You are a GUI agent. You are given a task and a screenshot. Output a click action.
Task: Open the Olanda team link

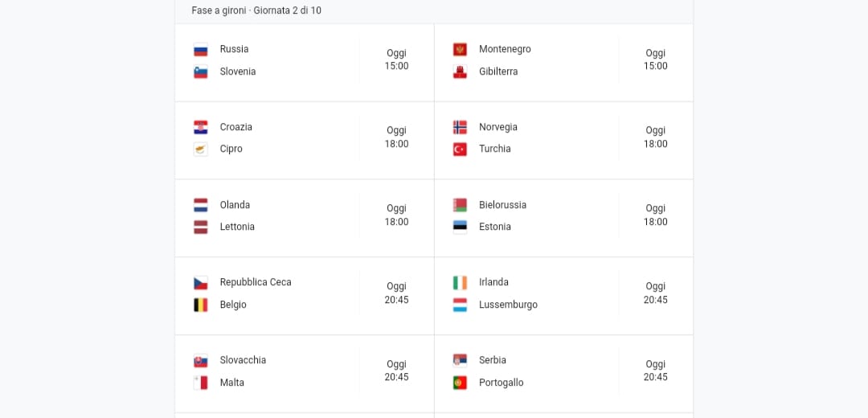point(235,205)
